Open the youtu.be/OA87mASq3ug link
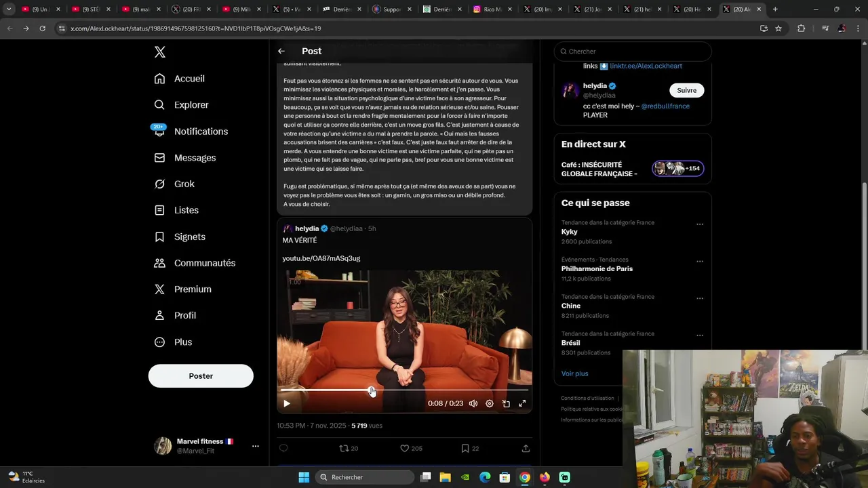The height and width of the screenshot is (488, 868). (x=321, y=258)
